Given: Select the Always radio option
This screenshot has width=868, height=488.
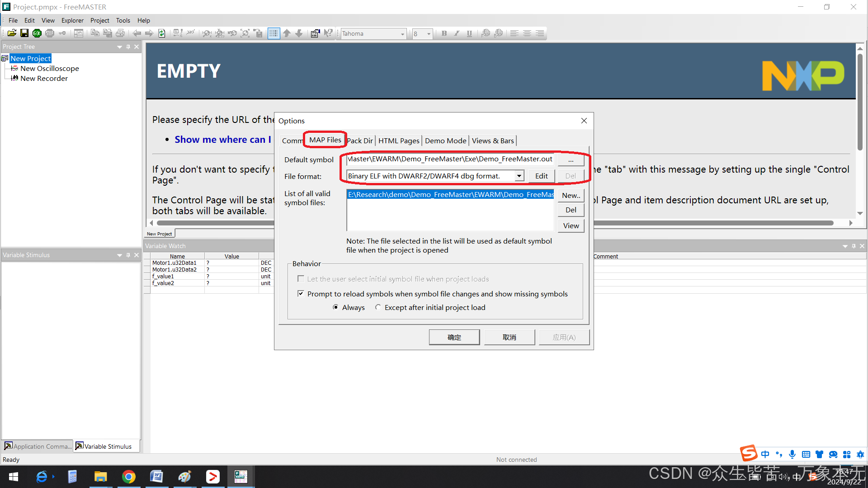Looking at the screenshot, I should (x=335, y=307).
